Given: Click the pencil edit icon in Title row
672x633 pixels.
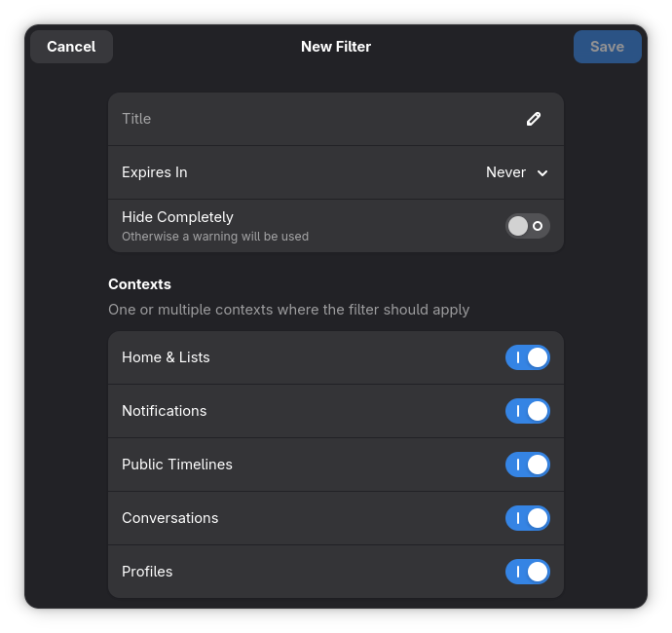Looking at the screenshot, I should pyautogui.click(x=534, y=119).
